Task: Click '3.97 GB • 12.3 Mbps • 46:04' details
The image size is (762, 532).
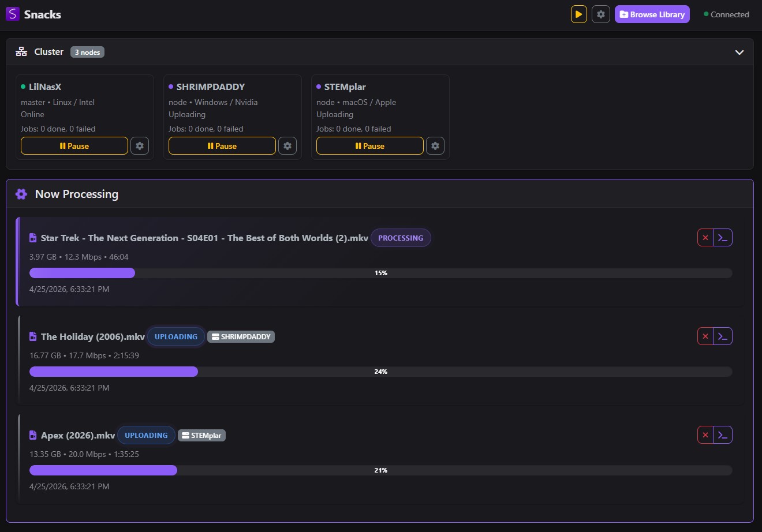Action: pos(79,257)
